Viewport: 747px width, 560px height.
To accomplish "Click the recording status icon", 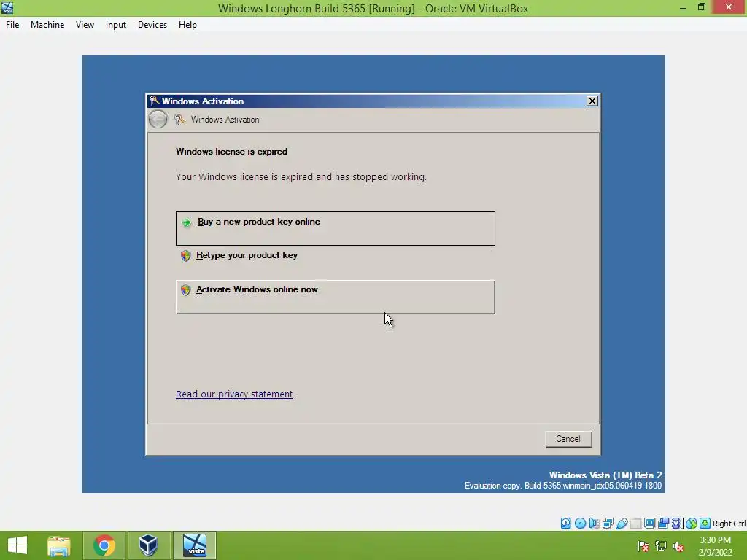I will coord(663,524).
